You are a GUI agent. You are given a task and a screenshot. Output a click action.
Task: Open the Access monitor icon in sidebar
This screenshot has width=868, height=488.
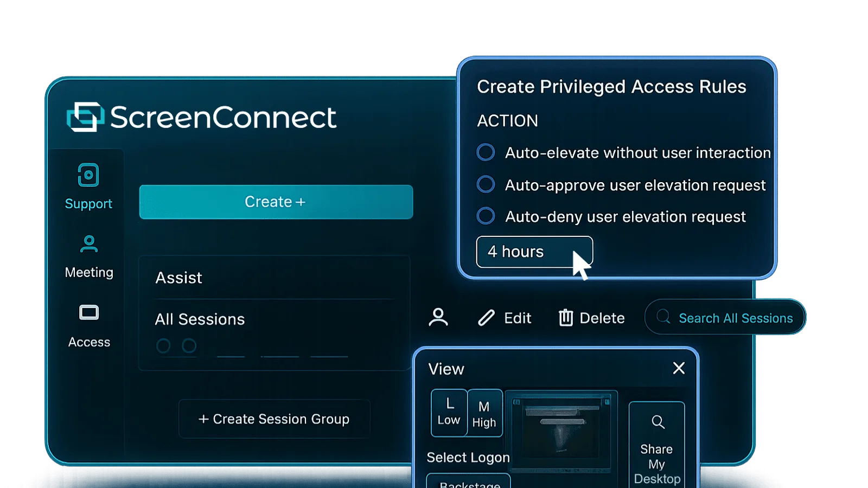[89, 313]
